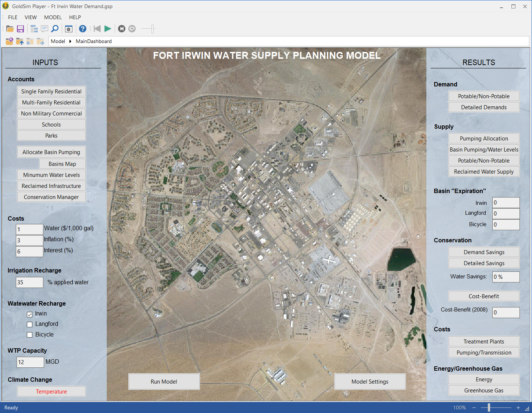Click Model in the breadcrumb path
The image size is (532, 413).
click(58, 41)
